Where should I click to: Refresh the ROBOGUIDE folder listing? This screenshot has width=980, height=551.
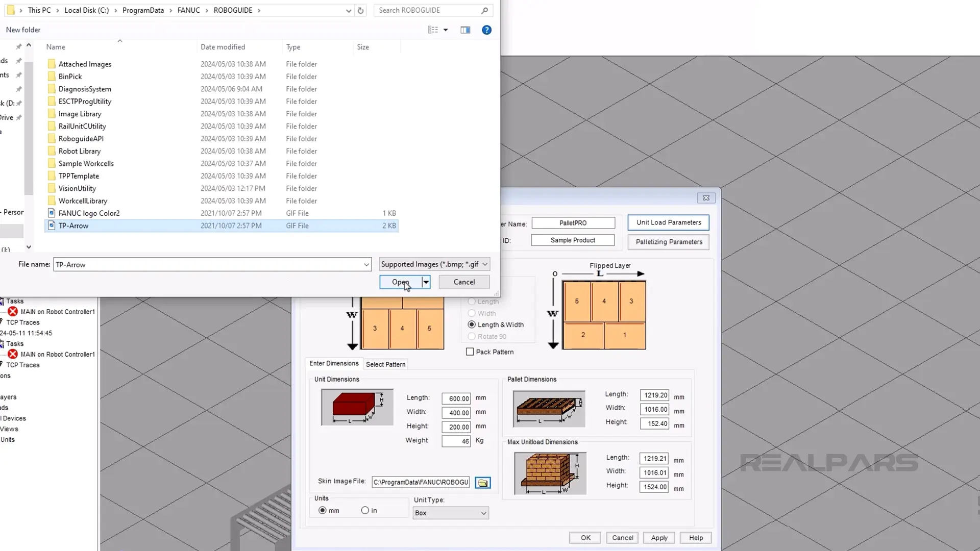click(x=361, y=10)
